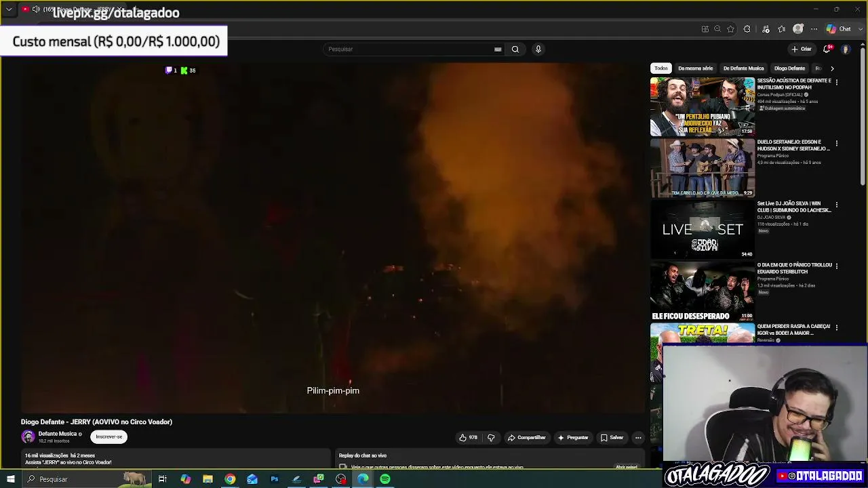
Task: Open options for Sessão Acústica de Defante video
Action: [837, 82]
